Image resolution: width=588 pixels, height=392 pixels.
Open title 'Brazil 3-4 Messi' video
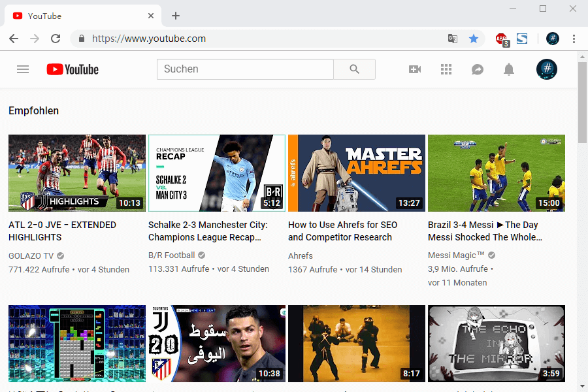[x=485, y=231]
